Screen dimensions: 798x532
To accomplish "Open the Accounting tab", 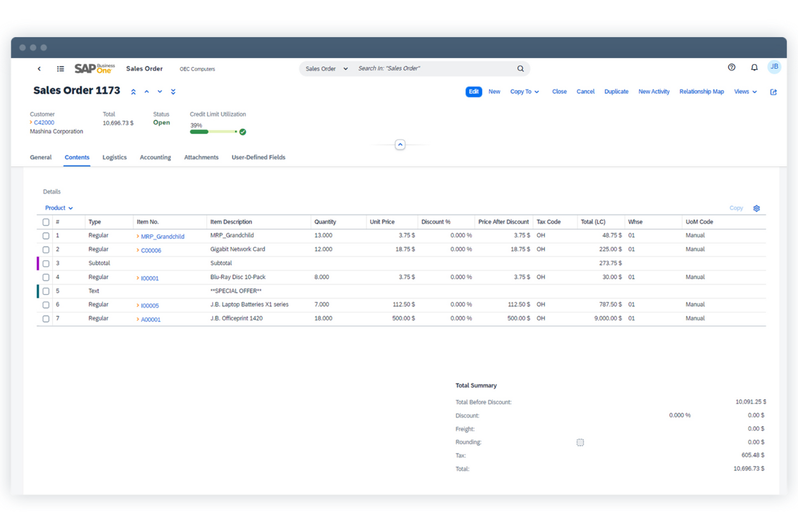I will click(155, 157).
